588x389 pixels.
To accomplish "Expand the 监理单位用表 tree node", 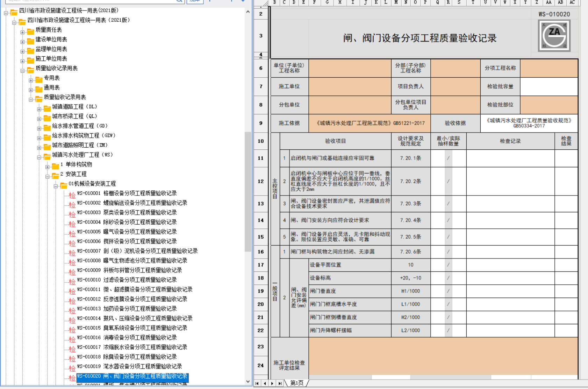I will click(22, 51).
